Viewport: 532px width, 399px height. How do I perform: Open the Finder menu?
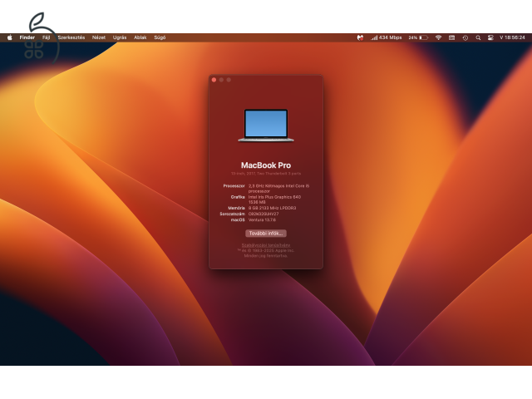pyautogui.click(x=27, y=37)
